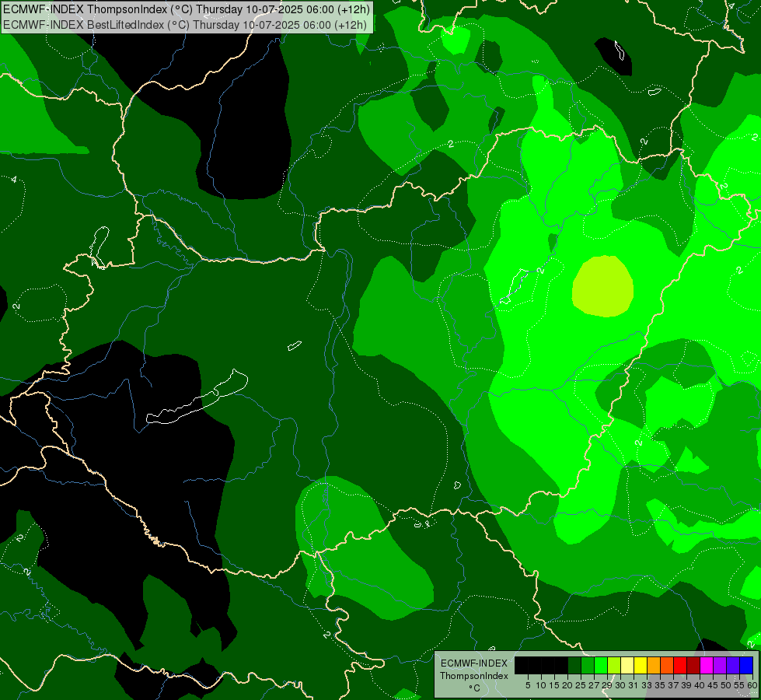The height and width of the screenshot is (700, 761).
Task: Click the ThompsonIndex title line at top
Action: [x=187, y=9]
